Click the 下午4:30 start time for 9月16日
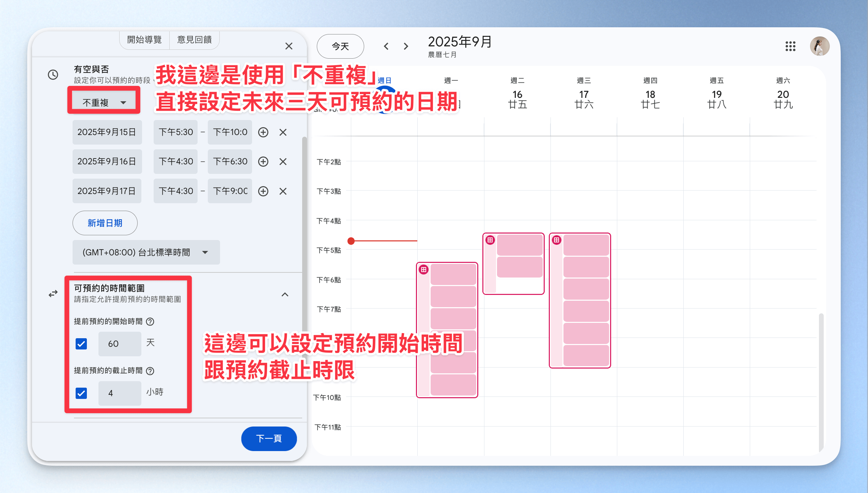The height and width of the screenshot is (493, 868). [x=175, y=162]
